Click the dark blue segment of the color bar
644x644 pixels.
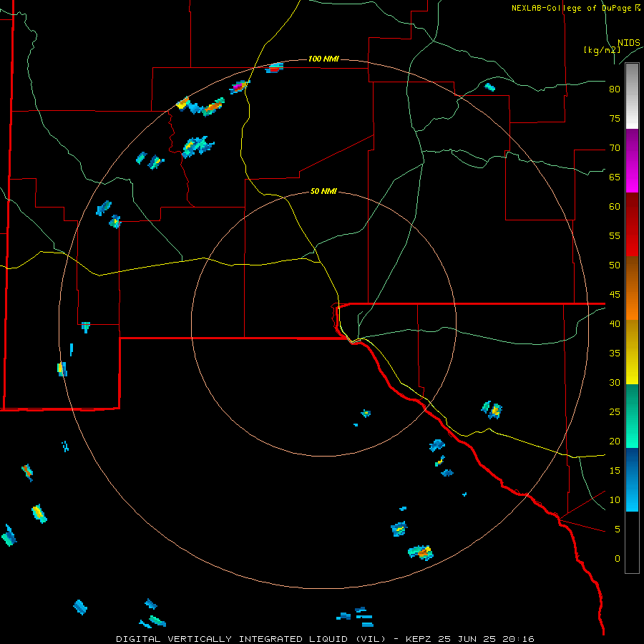632,479
